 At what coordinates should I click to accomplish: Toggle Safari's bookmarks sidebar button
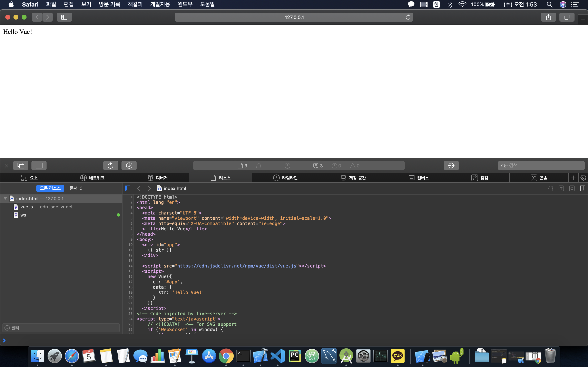64,17
